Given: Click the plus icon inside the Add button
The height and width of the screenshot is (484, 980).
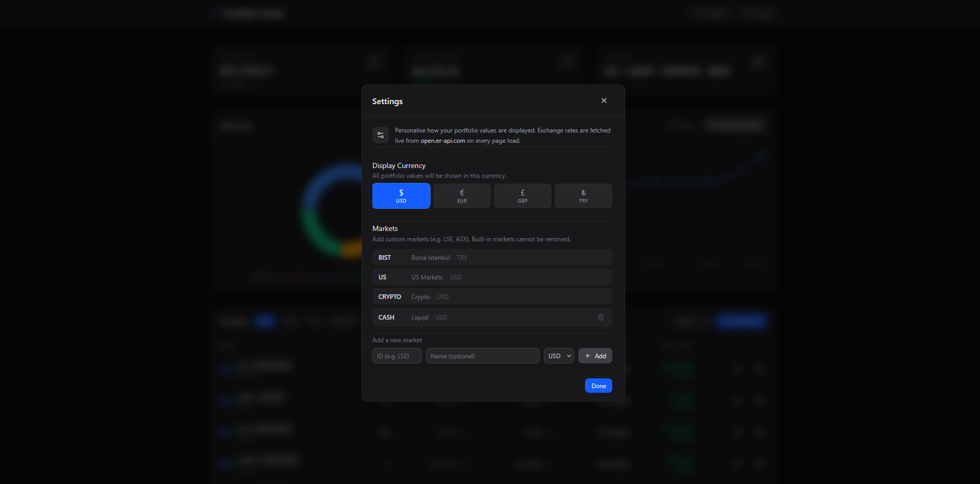Looking at the screenshot, I should point(587,356).
